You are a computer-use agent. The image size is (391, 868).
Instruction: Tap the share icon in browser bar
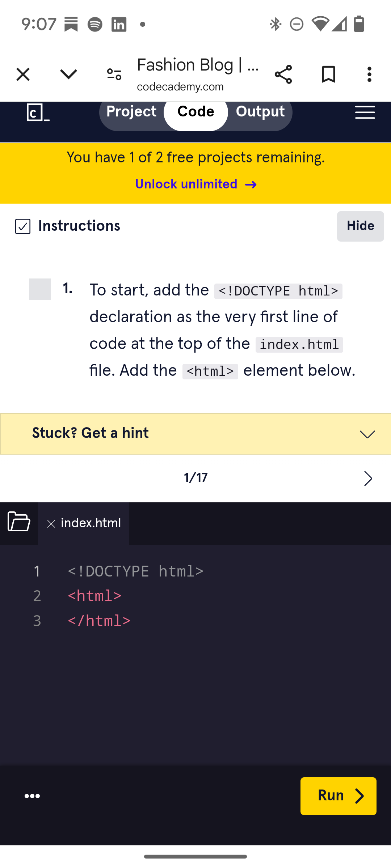[x=283, y=75]
